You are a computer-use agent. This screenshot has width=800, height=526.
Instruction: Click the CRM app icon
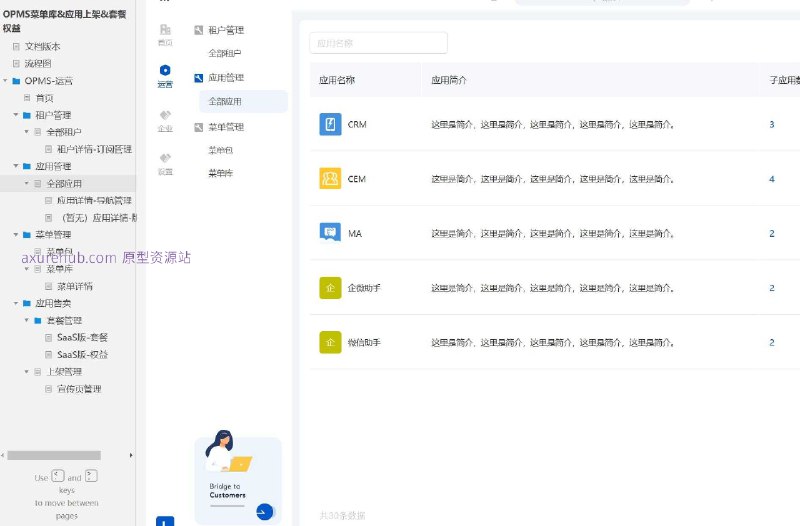(x=330, y=124)
